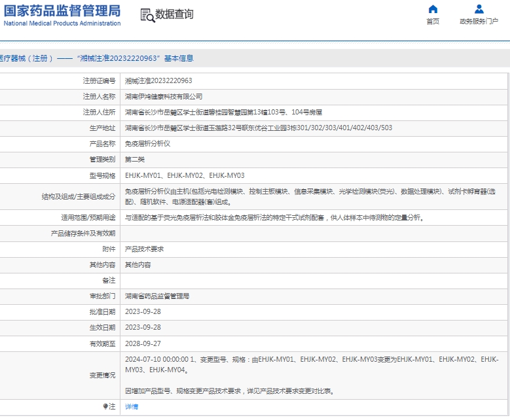This screenshot has height=420, width=510.
Task: Click the 首页 text label
Action: 433,22
